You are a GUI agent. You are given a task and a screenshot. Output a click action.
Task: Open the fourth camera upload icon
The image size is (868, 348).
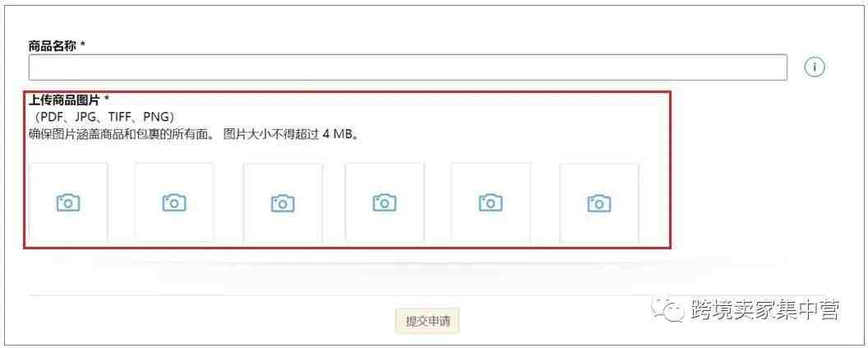click(385, 203)
